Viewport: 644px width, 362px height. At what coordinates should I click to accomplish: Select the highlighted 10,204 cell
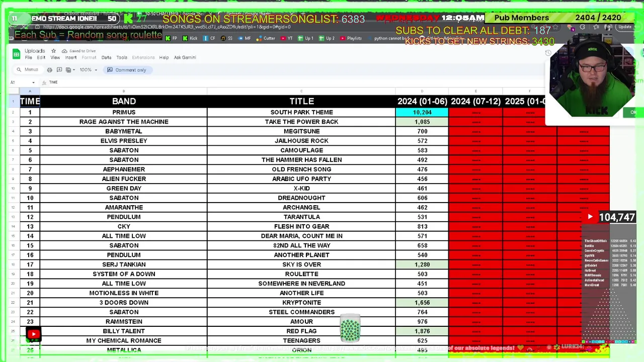[x=422, y=113]
